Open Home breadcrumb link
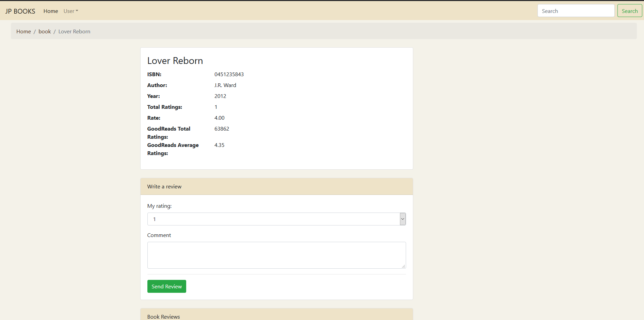The image size is (644, 320). (x=23, y=31)
